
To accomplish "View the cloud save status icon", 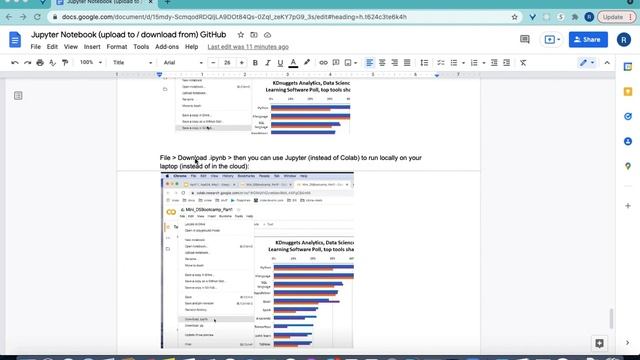I will pyautogui.click(x=267, y=35).
